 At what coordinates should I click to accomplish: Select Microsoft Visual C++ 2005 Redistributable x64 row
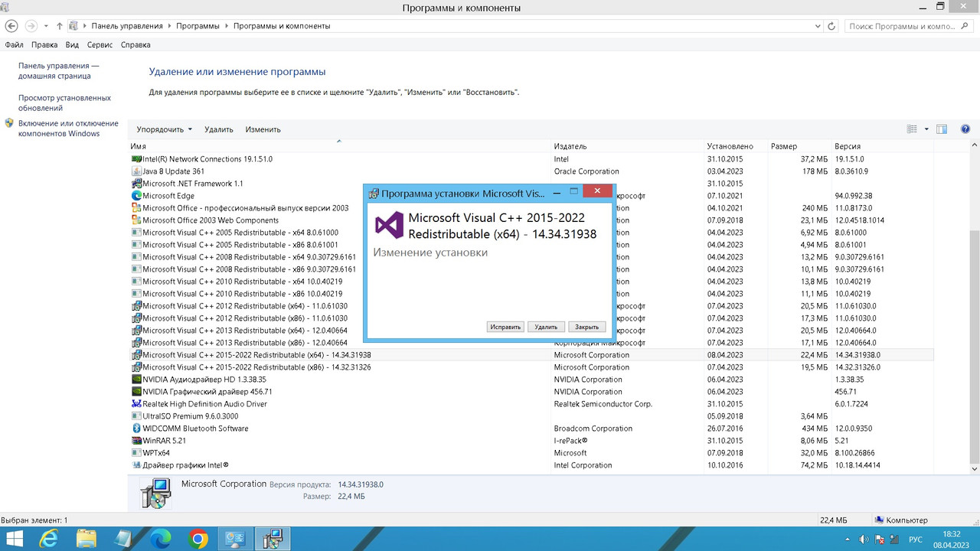(531, 233)
